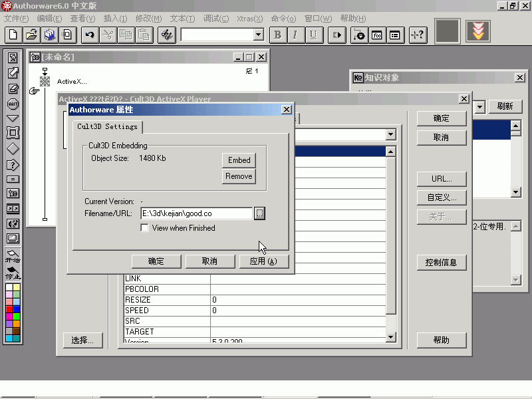Viewport: 532px width, 399px height.
Task: Pick the red swatch in color palette
Action: 9,309
